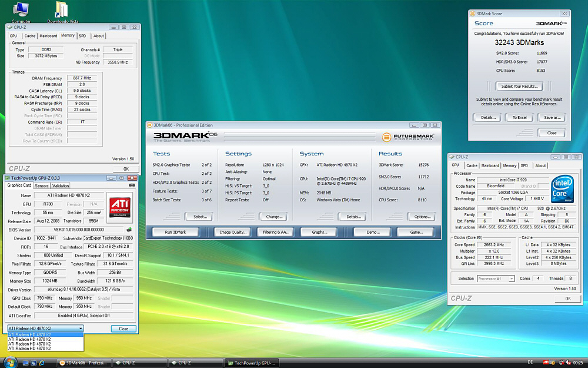588x368 pixels.
Task: Open the GPU selection dropdown in GPU-Z
Action: [45, 328]
